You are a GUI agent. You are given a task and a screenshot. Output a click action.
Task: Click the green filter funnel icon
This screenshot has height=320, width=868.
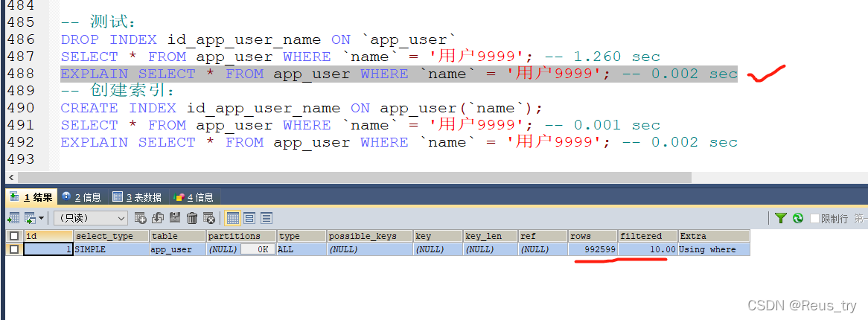tap(781, 218)
